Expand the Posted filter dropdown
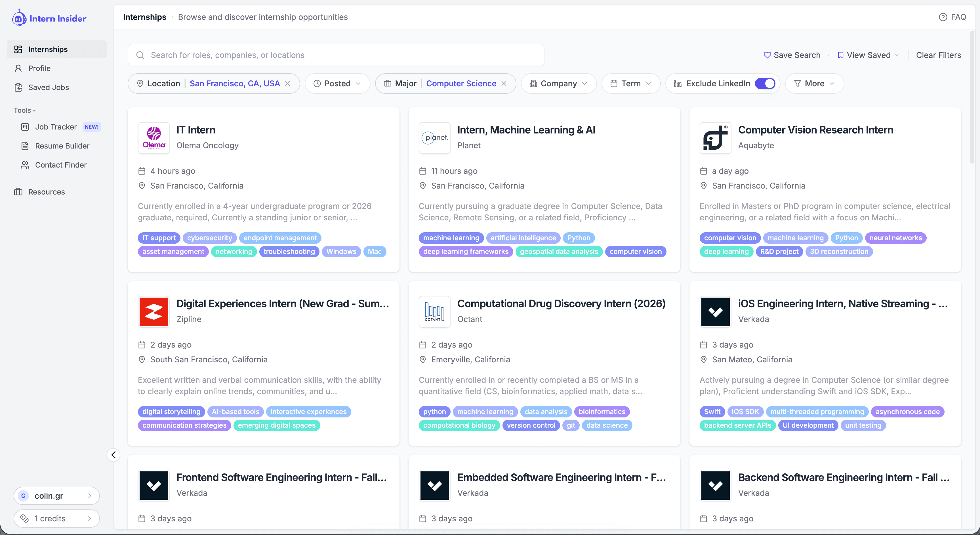Viewport: 980px width, 535px height. click(x=337, y=83)
